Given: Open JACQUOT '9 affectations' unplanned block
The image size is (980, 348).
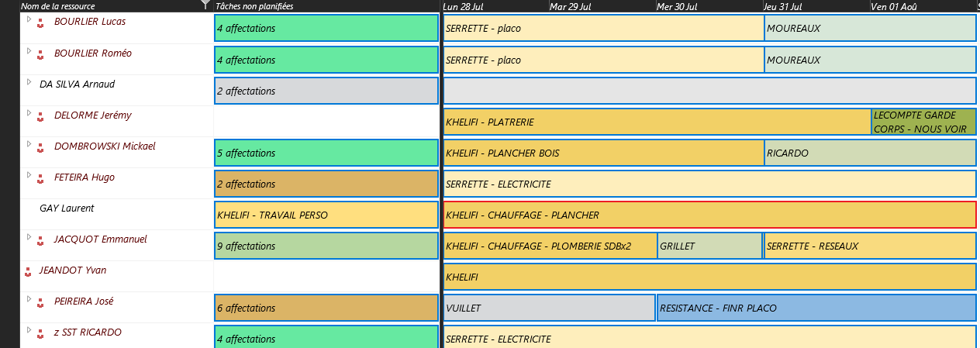Looking at the screenshot, I should (x=326, y=246).
